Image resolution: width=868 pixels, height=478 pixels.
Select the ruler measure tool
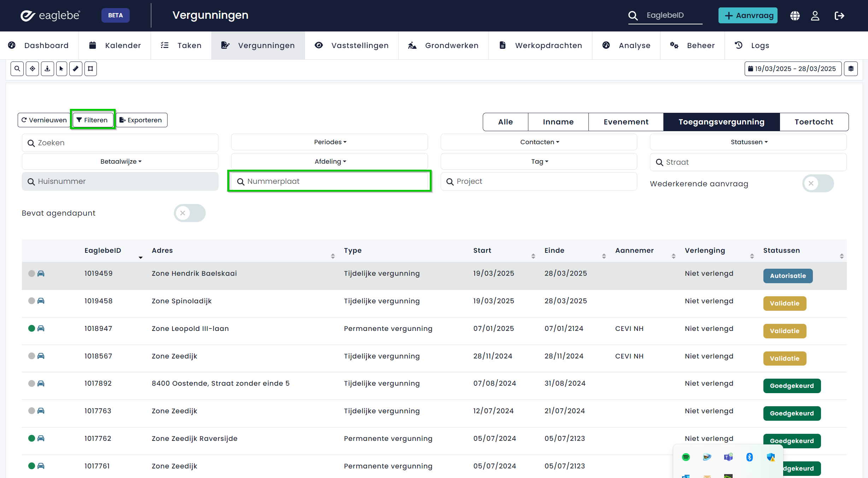click(76, 69)
